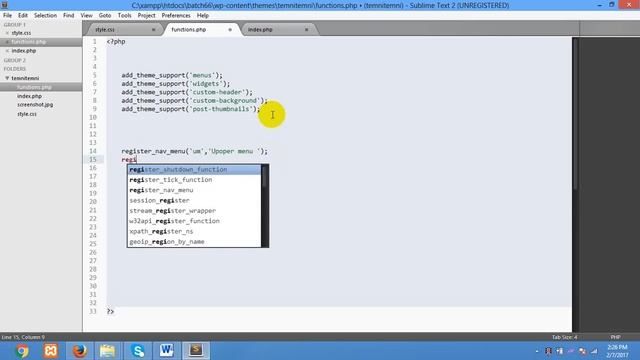Choose register_tick_function suggestion
Image resolution: width=640 pixels, height=360 pixels.
tap(194, 180)
